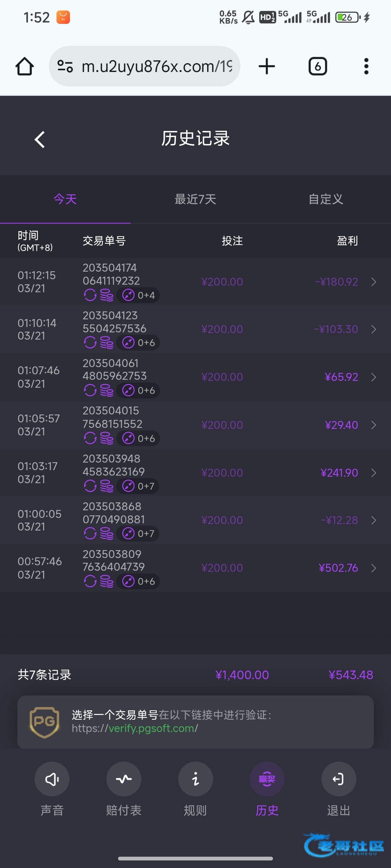Expand the 01:07:46 record with ¥65.92
Screen dimensions: 391x868
click(374, 377)
